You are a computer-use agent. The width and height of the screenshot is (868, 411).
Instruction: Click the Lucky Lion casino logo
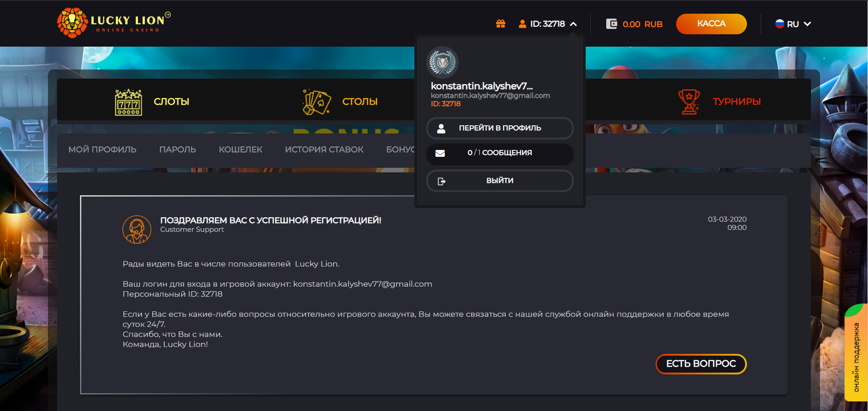[x=114, y=23]
